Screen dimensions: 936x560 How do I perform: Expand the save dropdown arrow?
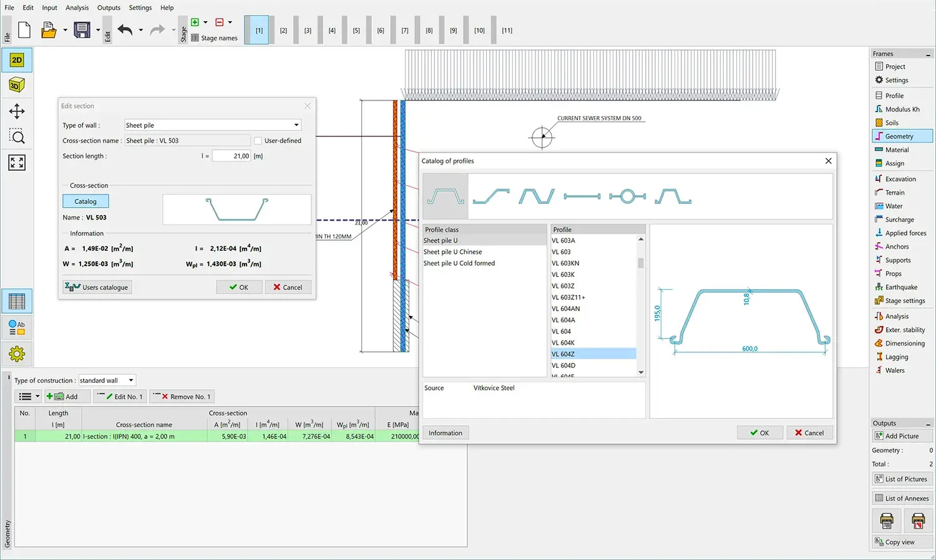pos(98,30)
